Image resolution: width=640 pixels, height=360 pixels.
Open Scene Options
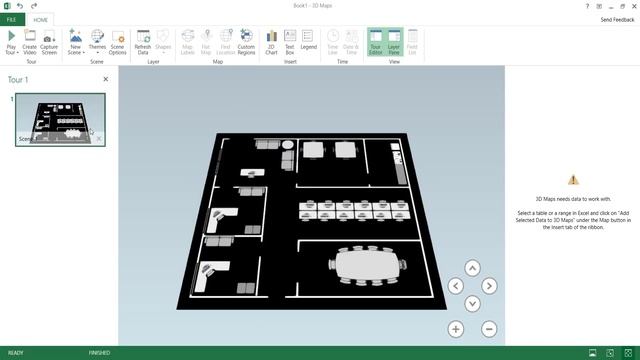pyautogui.click(x=118, y=42)
